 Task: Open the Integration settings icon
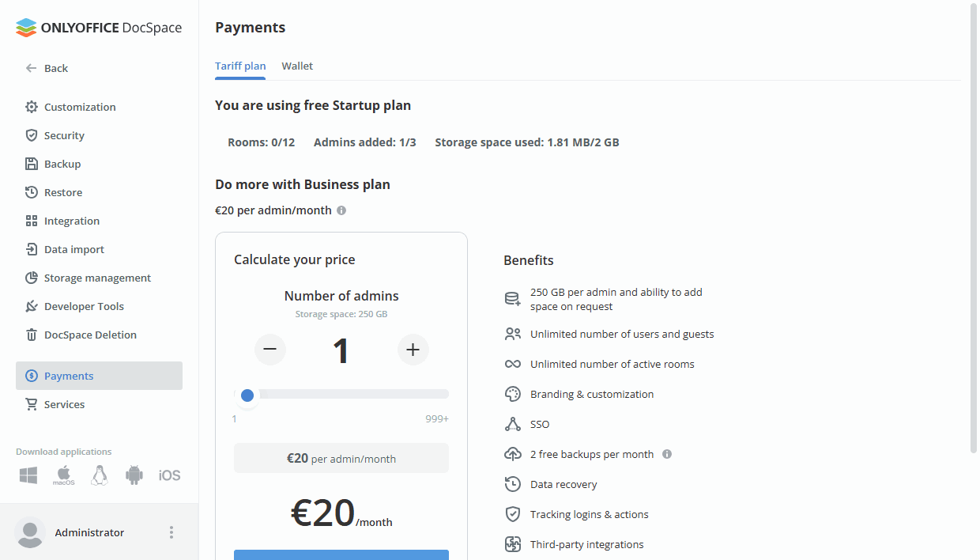click(x=31, y=220)
